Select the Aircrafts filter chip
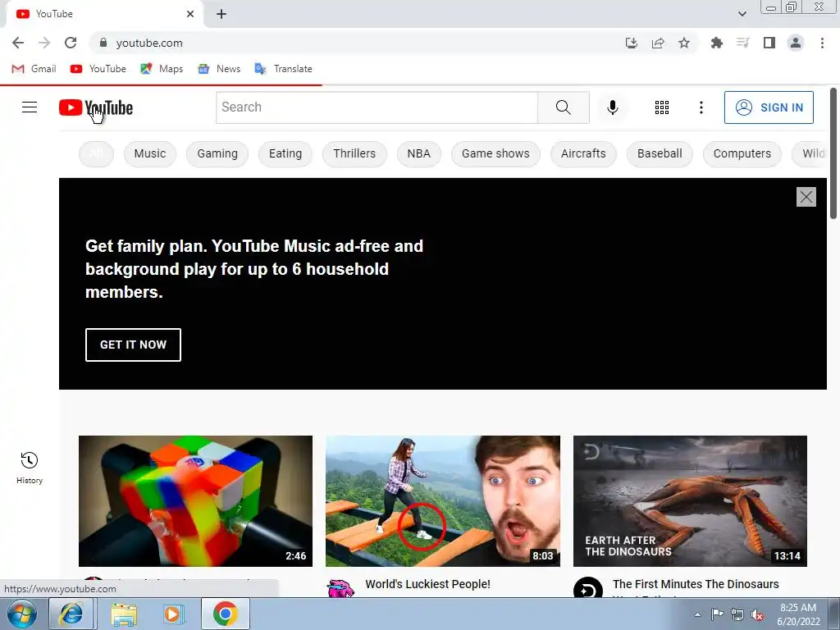This screenshot has height=630, width=840. pyautogui.click(x=583, y=153)
